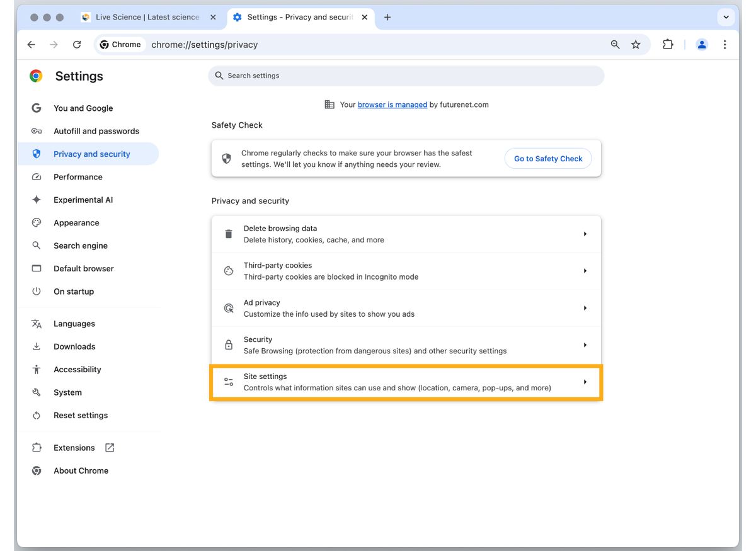Screen dimensions: 756x551
Task: Open the Extensions puzzle-piece icon
Action: 668,44
